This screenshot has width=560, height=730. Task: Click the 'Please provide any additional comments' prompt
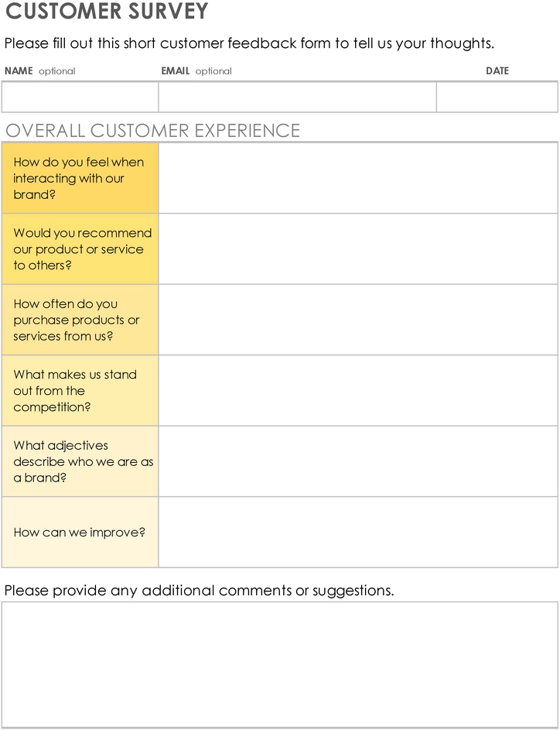pyautogui.click(x=199, y=591)
